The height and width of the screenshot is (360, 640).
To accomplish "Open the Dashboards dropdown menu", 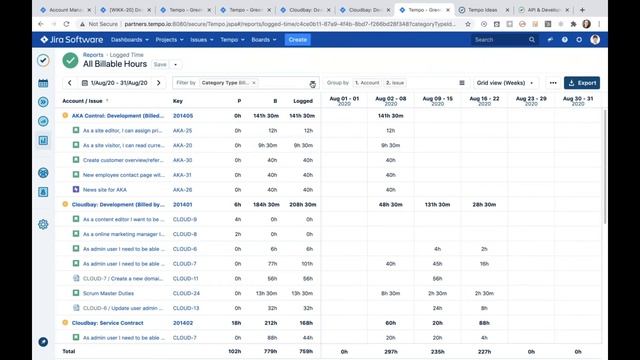I will coord(130,40).
